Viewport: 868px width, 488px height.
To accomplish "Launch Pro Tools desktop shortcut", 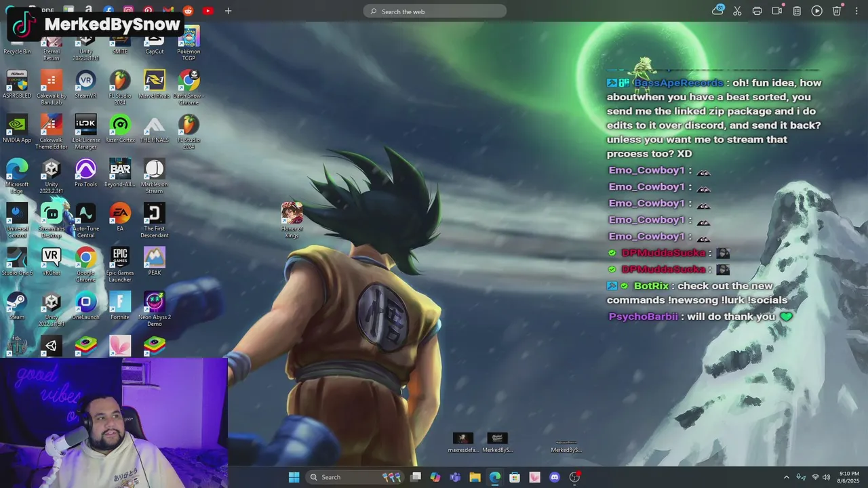I will click(x=86, y=173).
